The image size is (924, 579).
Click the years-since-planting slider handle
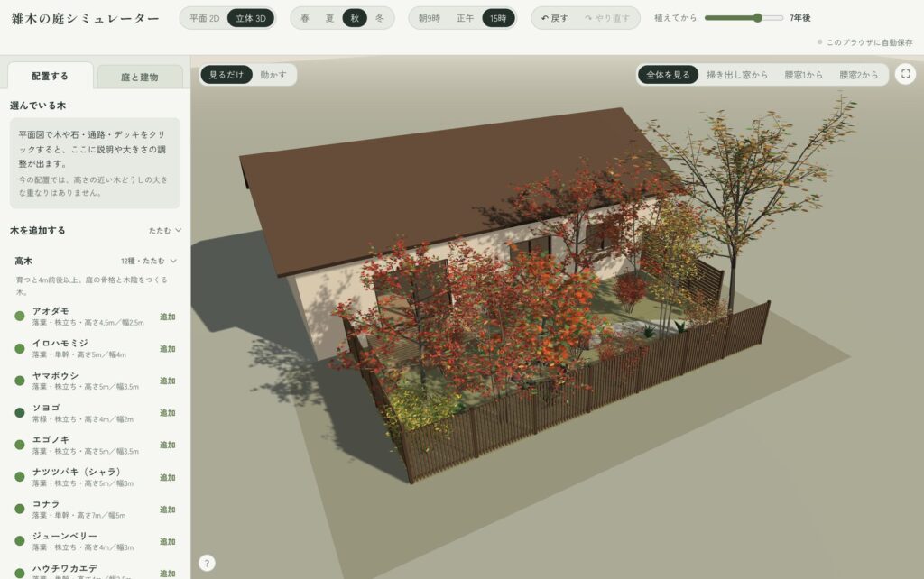pyautogui.click(x=757, y=18)
